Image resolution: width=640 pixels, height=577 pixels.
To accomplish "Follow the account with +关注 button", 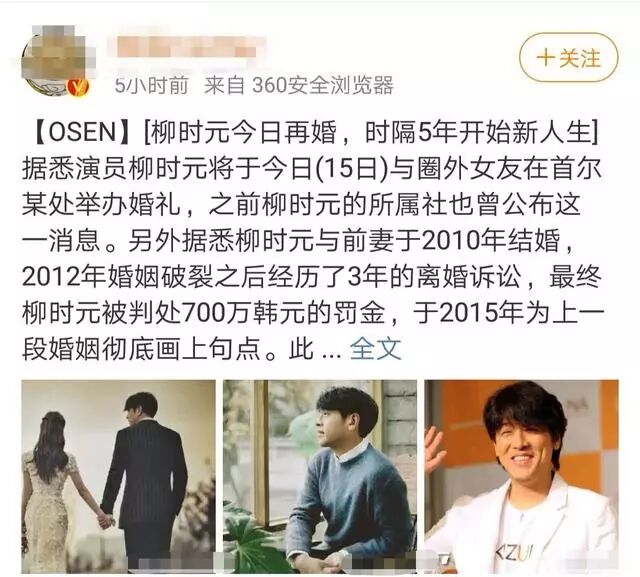I will click(569, 58).
